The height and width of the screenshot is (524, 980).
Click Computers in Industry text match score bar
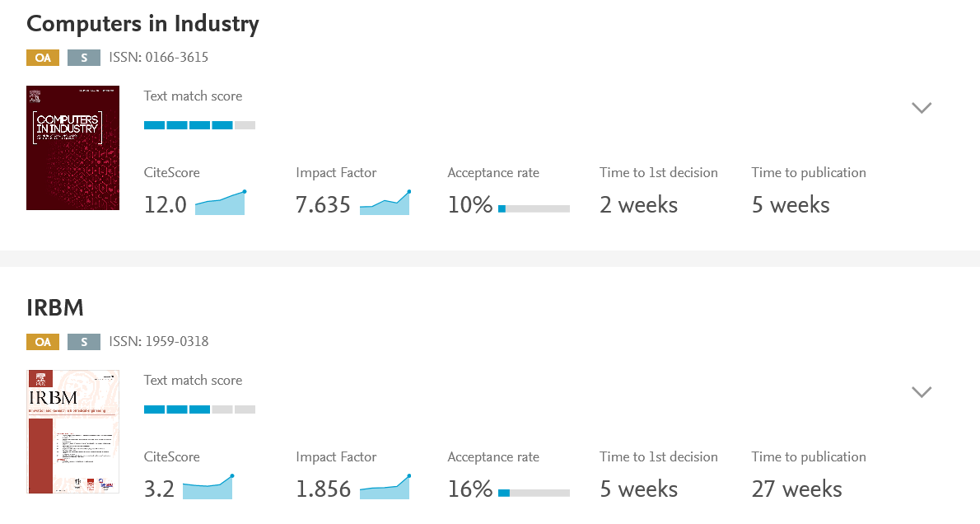(x=199, y=125)
